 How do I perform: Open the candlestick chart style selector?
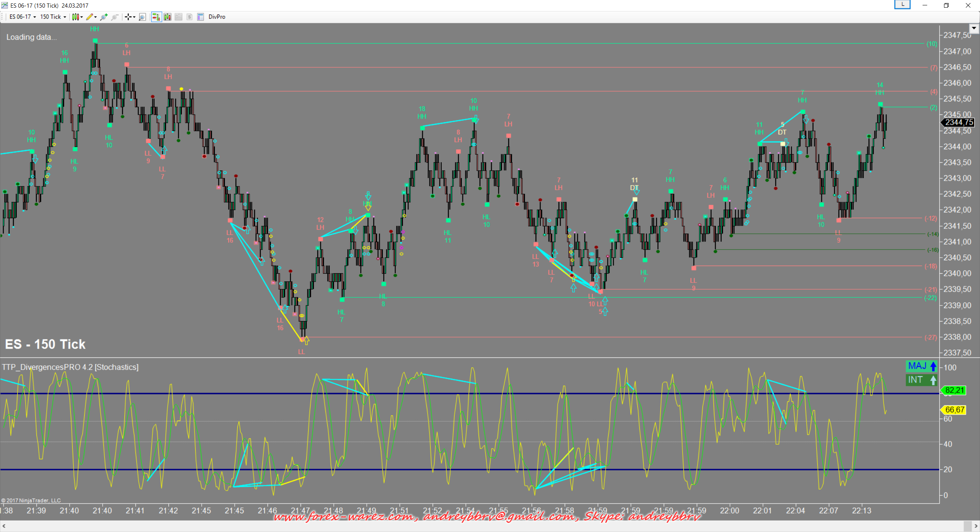[x=76, y=17]
